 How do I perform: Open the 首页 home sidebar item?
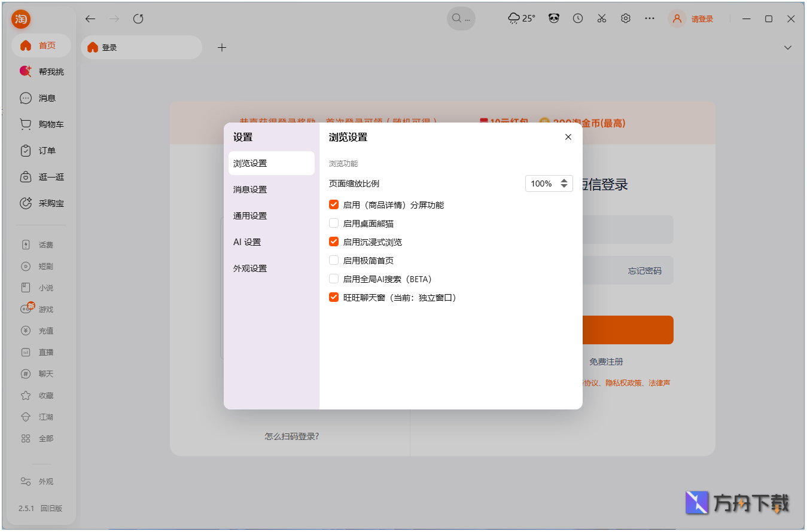click(41, 45)
